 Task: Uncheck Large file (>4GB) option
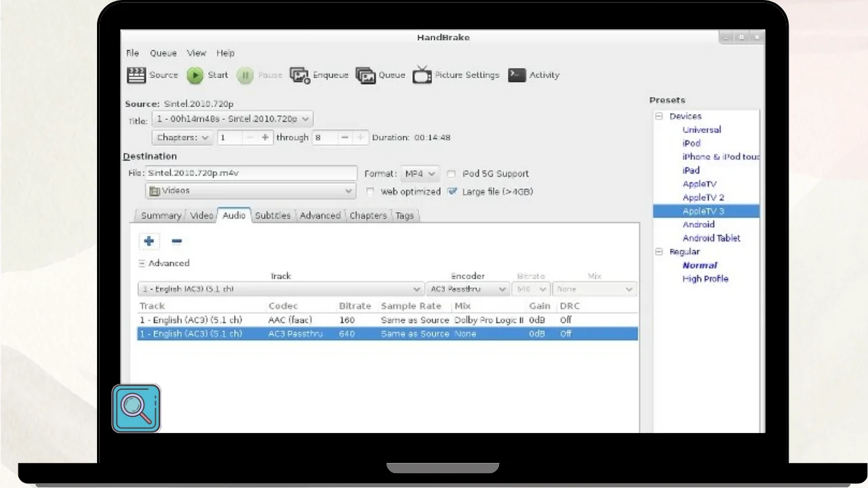point(452,192)
